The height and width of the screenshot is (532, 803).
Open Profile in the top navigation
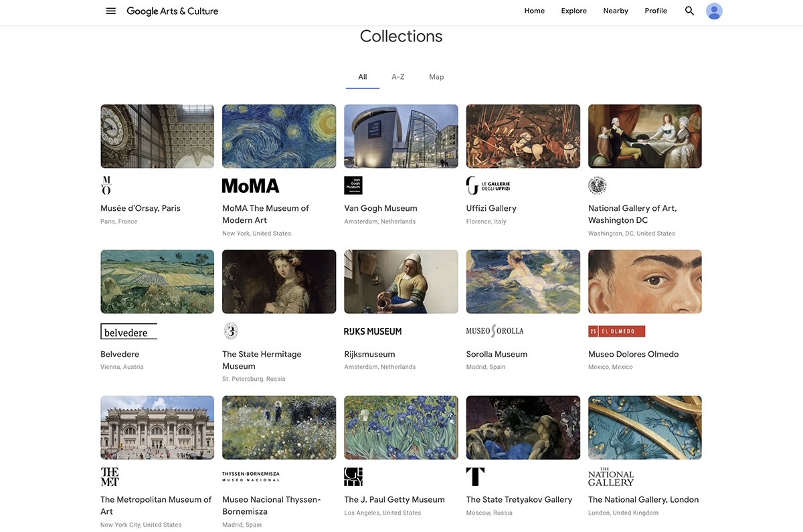pyautogui.click(x=656, y=11)
